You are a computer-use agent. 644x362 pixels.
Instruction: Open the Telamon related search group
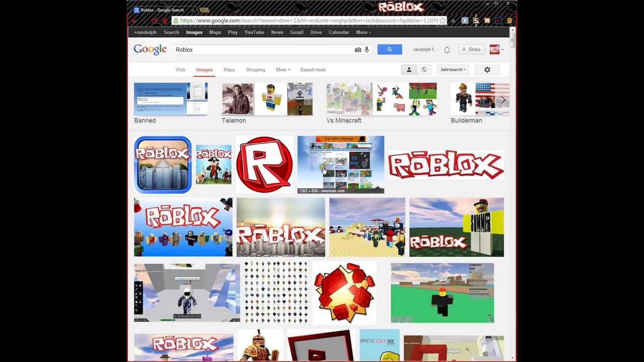pyautogui.click(x=267, y=103)
